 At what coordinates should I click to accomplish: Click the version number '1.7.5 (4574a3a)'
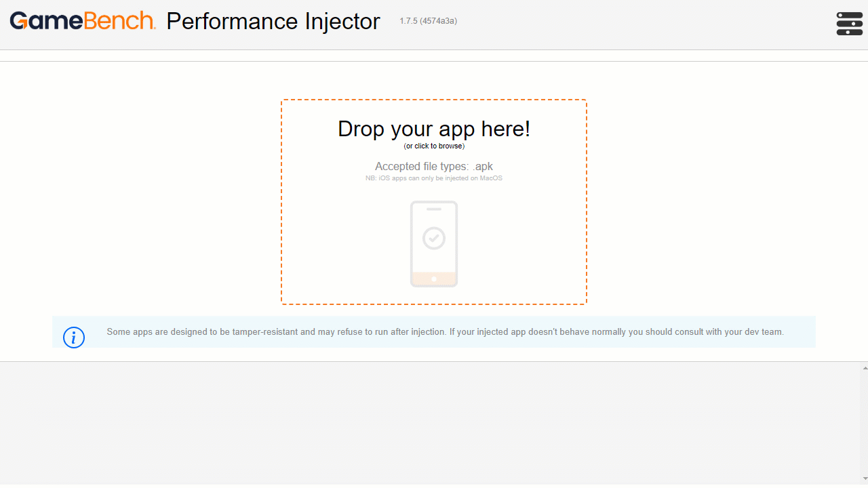[x=428, y=21]
